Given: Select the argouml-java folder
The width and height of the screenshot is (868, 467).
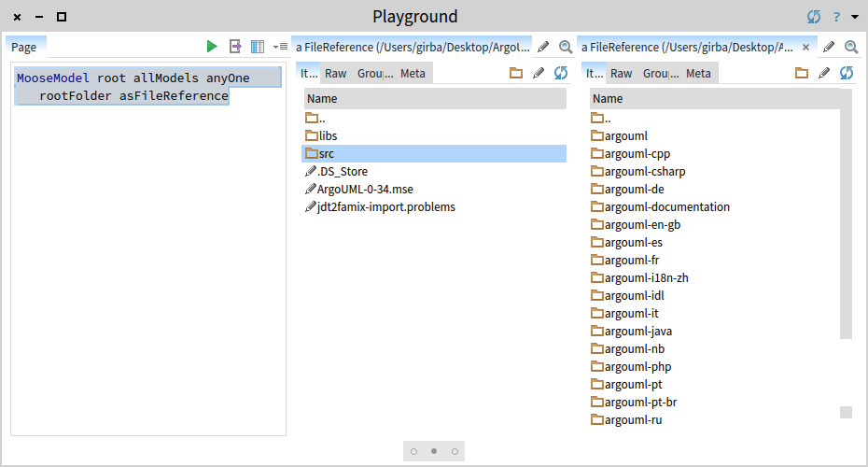Looking at the screenshot, I should coord(714,331).
